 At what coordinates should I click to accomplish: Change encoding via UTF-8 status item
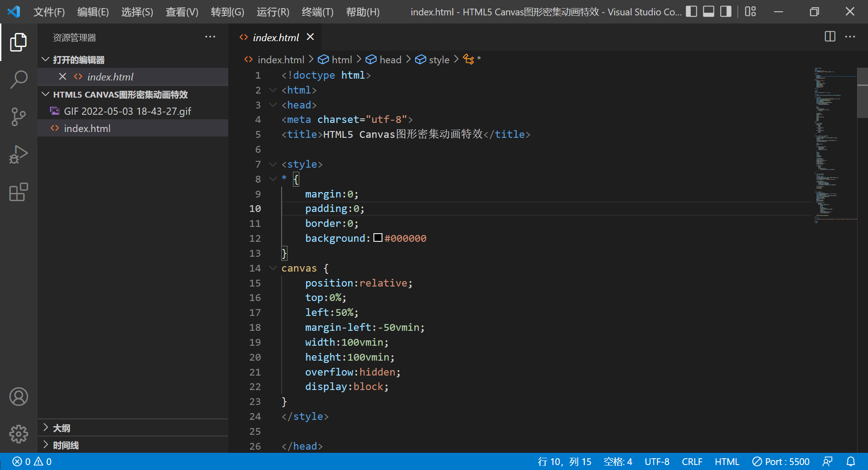657,461
